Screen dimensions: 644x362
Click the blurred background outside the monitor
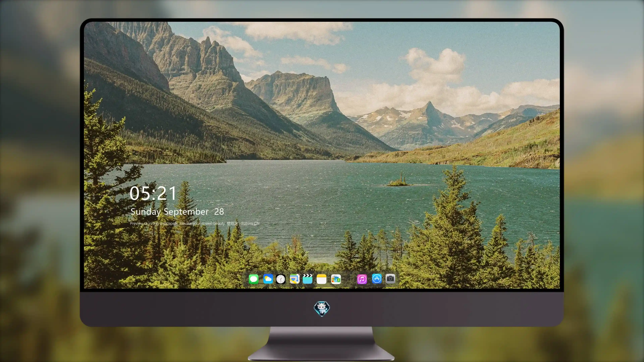[38, 175]
